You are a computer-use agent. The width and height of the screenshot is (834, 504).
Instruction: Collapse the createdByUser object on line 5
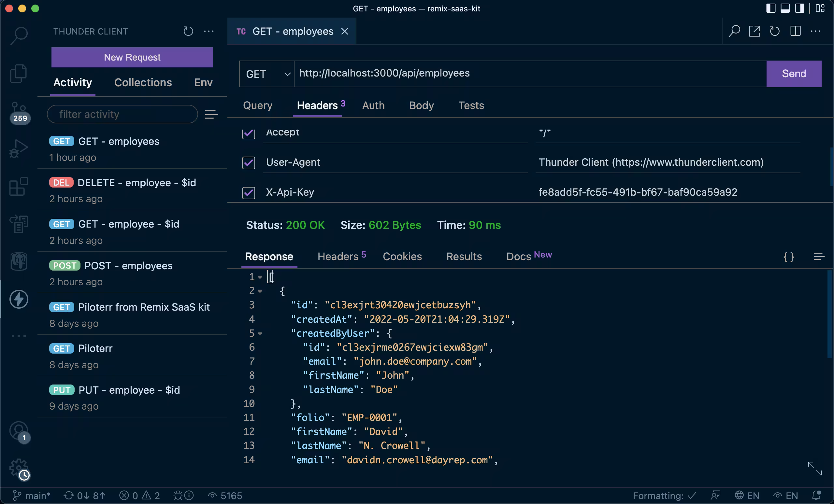[260, 333]
